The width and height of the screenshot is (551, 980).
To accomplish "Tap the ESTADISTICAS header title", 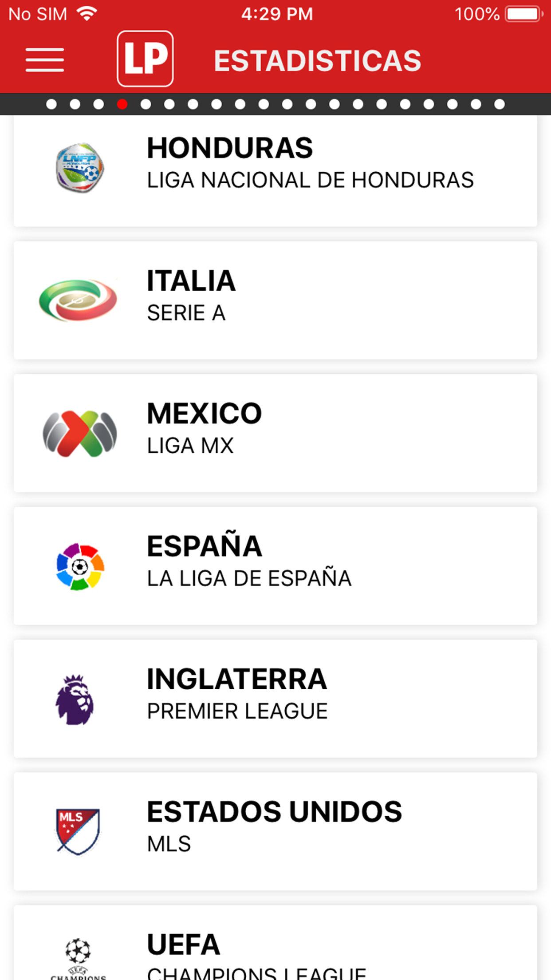I will [317, 60].
